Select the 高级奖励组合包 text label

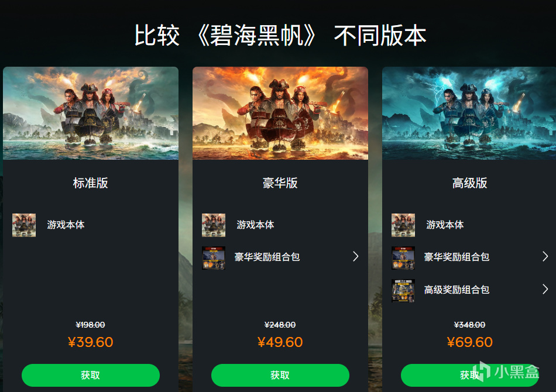[457, 290]
